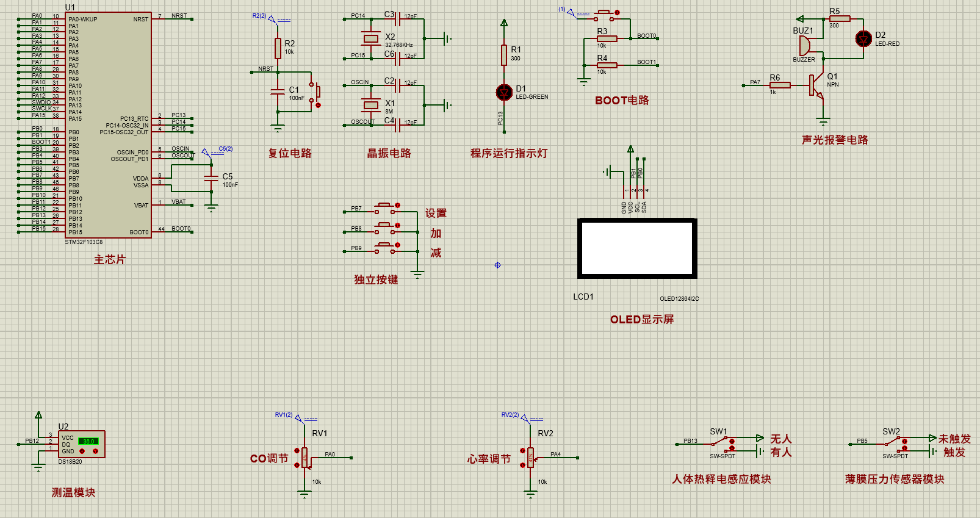Click the 薄膜压力传感器模块 label
This screenshot has width=980, height=518.
[895, 479]
